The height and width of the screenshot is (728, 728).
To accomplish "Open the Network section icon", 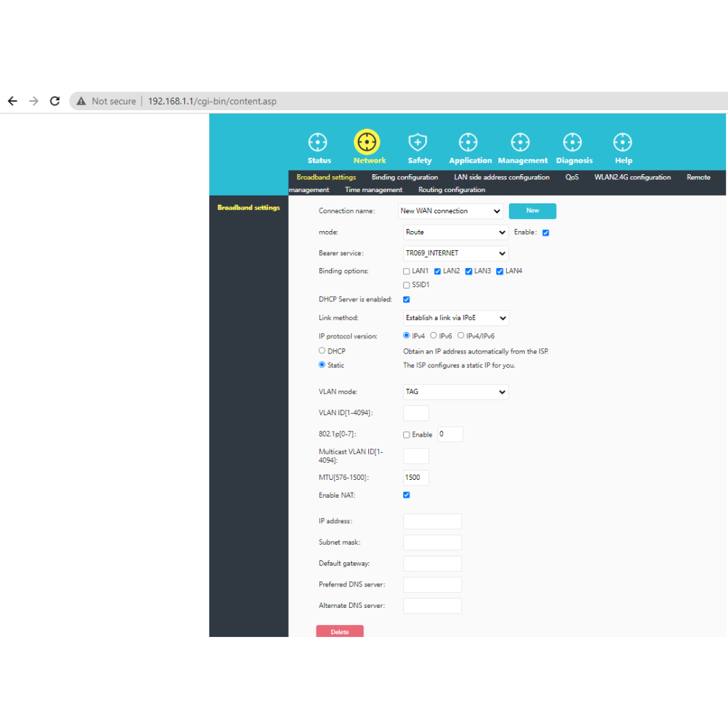I will pos(367,142).
